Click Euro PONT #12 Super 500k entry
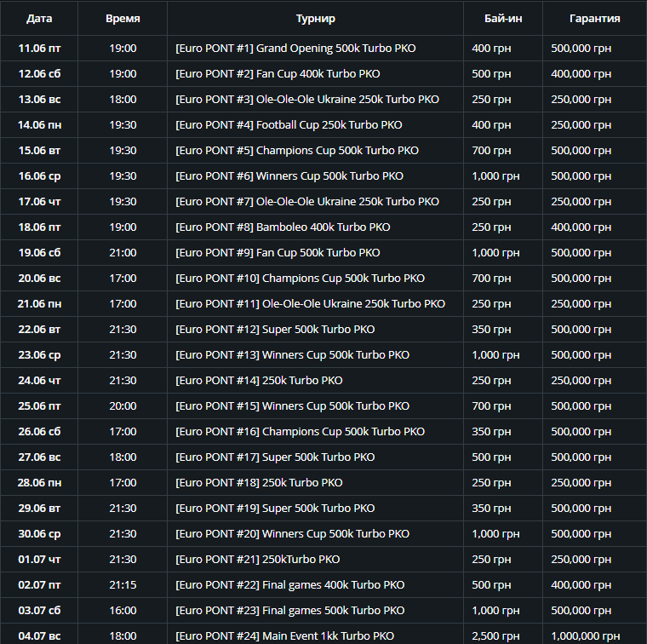The height and width of the screenshot is (644, 647). (275, 330)
